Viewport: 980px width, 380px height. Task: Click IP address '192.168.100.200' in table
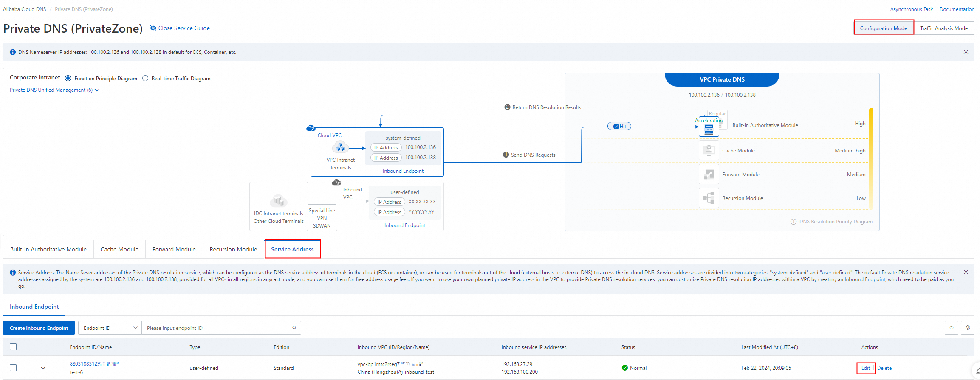coord(520,372)
